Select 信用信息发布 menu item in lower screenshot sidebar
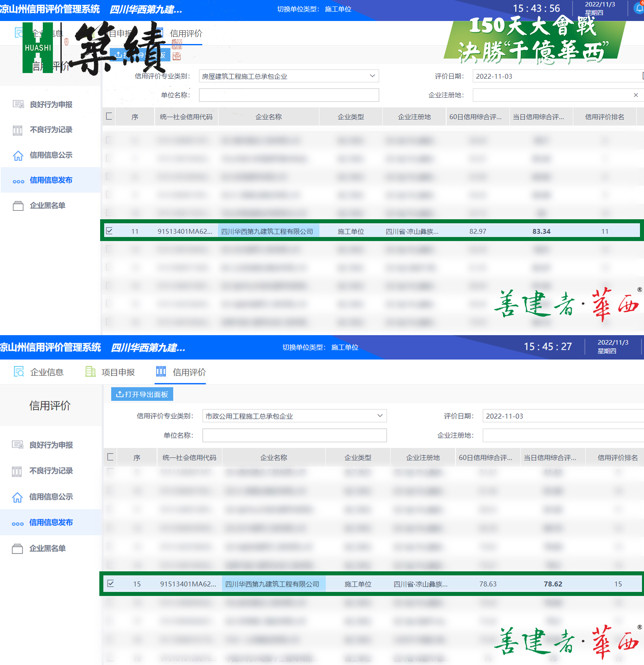The image size is (644, 665). tap(51, 522)
